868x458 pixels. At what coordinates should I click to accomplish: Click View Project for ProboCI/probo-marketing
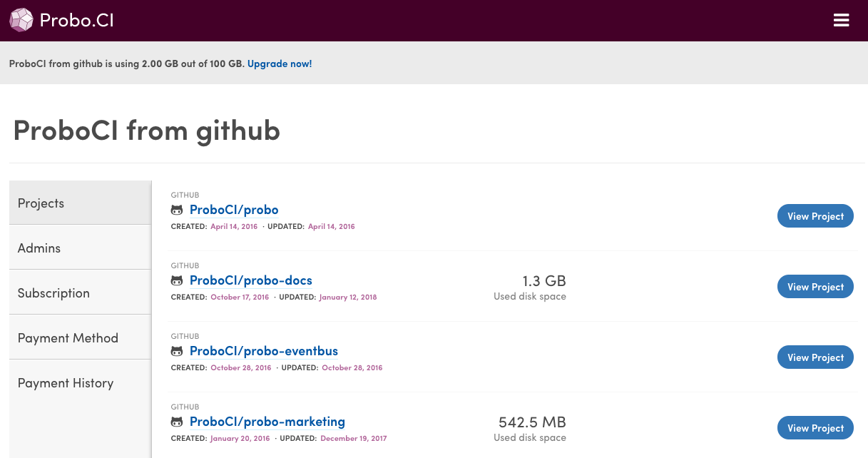coord(815,427)
